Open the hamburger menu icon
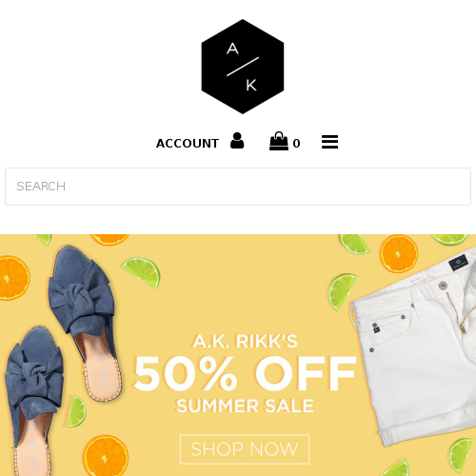 pos(329,142)
